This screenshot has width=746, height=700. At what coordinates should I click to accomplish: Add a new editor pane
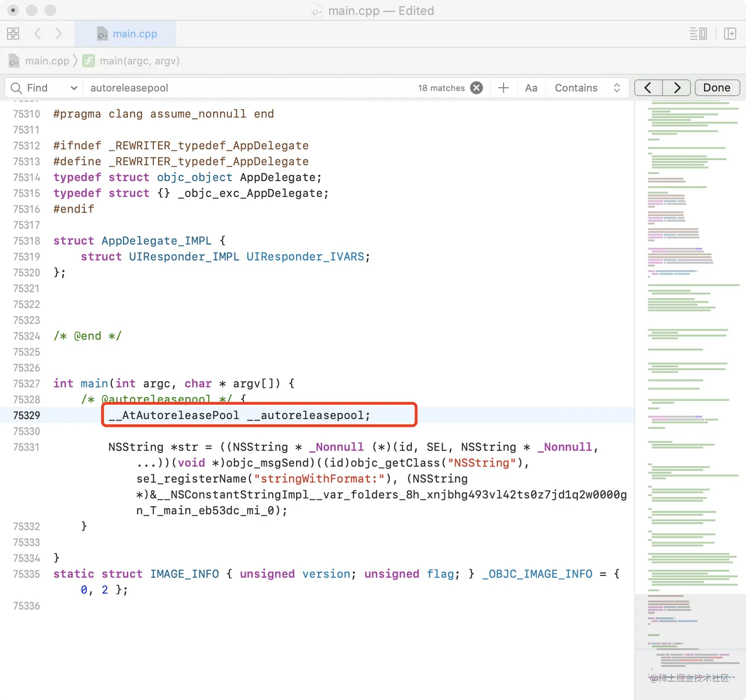(730, 34)
